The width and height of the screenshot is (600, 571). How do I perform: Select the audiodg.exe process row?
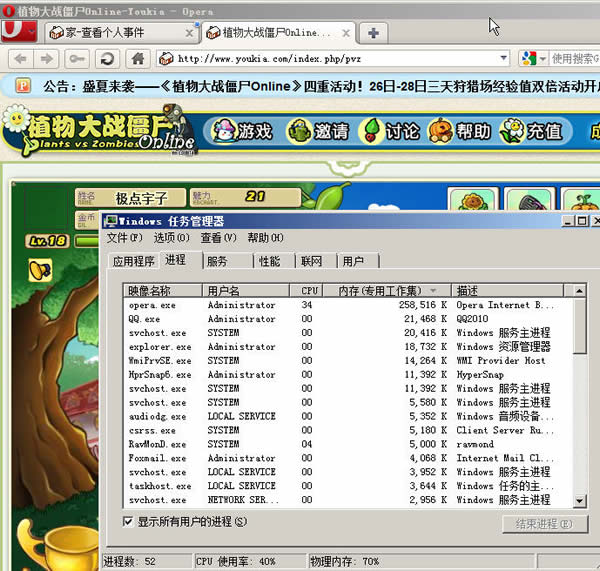point(349,416)
